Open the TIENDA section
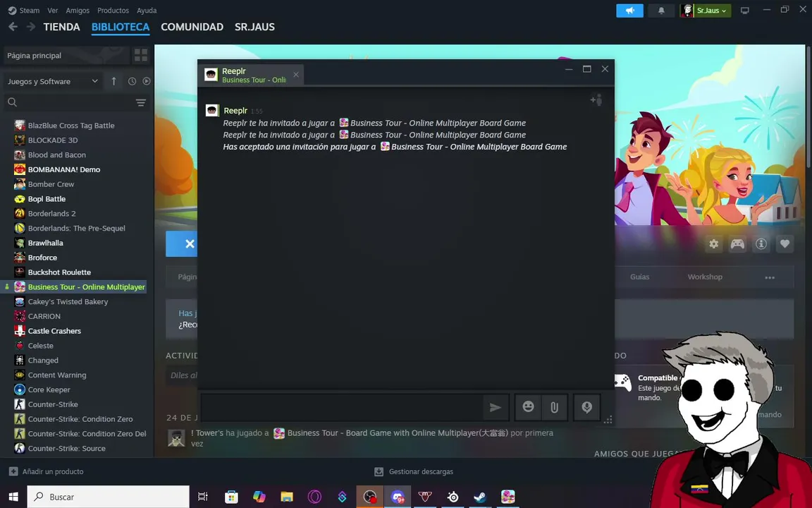The image size is (812, 508). [x=61, y=27]
